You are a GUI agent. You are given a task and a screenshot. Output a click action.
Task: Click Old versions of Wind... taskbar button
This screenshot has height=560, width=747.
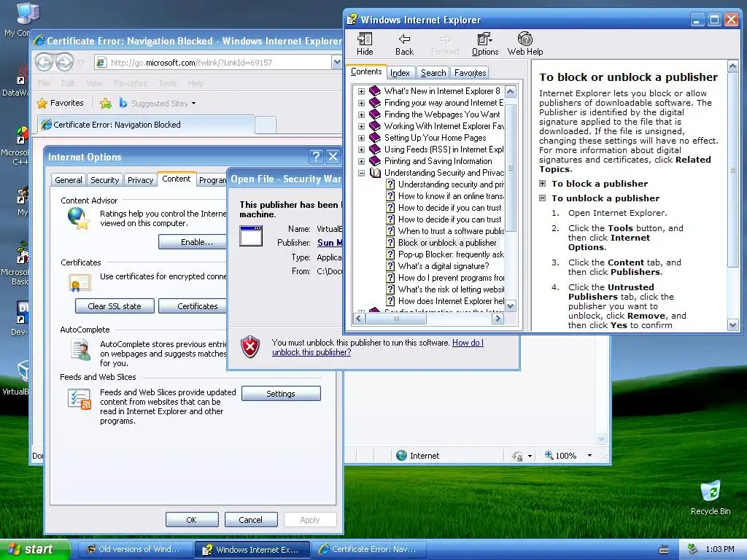(134, 549)
